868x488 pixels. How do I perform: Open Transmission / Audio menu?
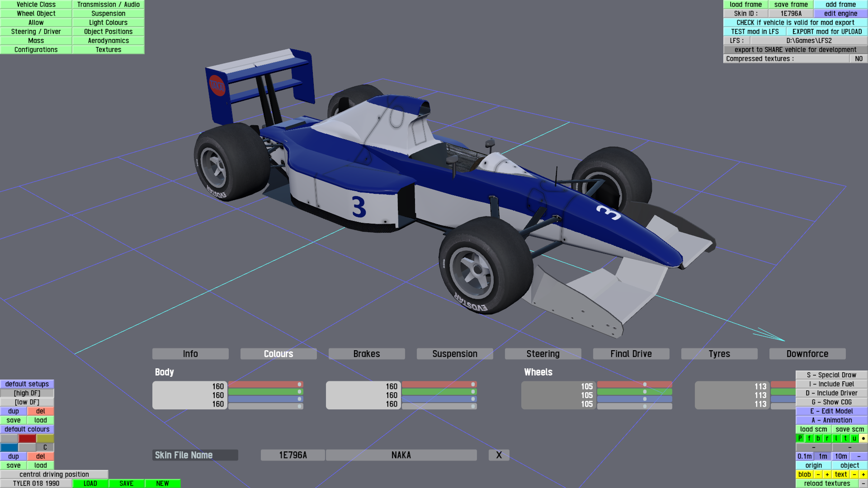[108, 5]
